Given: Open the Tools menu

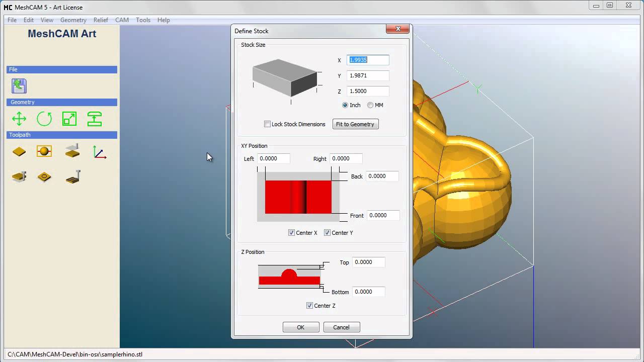Looking at the screenshot, I should (143, 20).
